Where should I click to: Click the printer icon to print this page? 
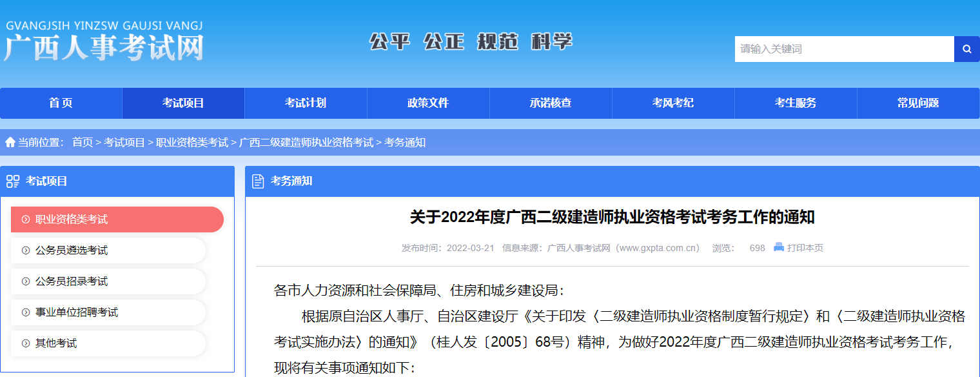tap(778, 247)
